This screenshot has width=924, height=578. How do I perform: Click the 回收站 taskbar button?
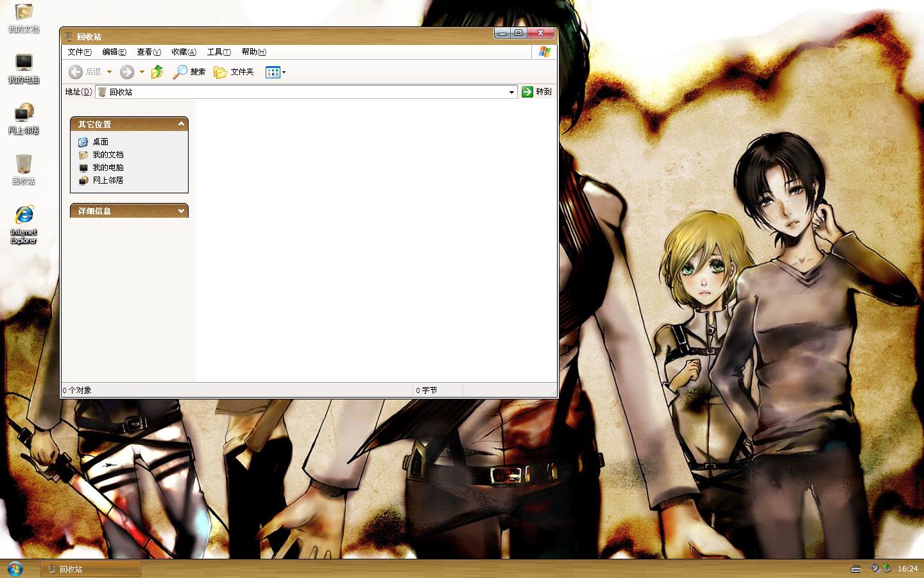coord(90,569)
